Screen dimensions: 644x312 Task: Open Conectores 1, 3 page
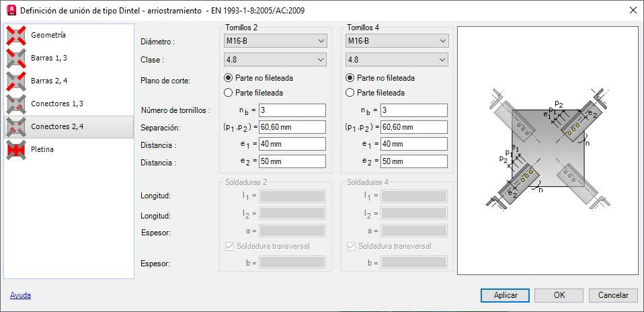pyautogui.click(x=69, y=104)
